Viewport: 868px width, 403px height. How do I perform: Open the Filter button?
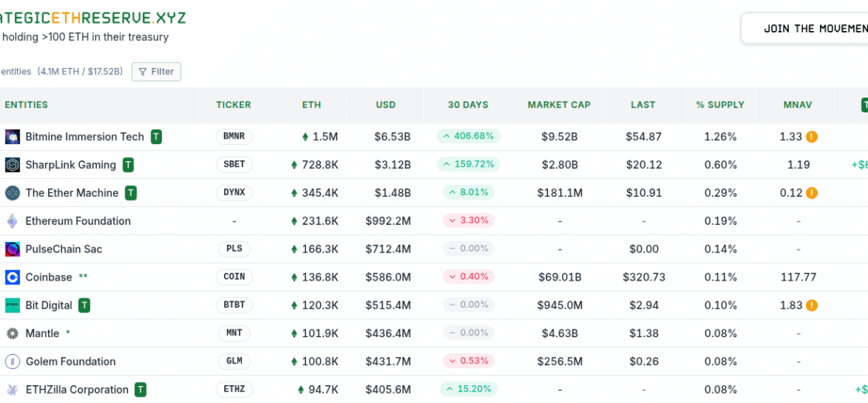[x=156, y=71]
